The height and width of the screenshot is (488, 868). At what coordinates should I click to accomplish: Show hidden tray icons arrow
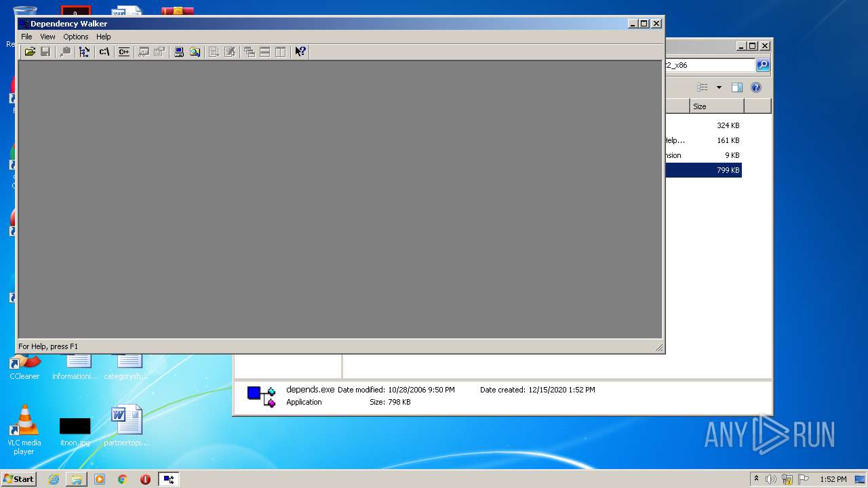[x=756, y=479]
